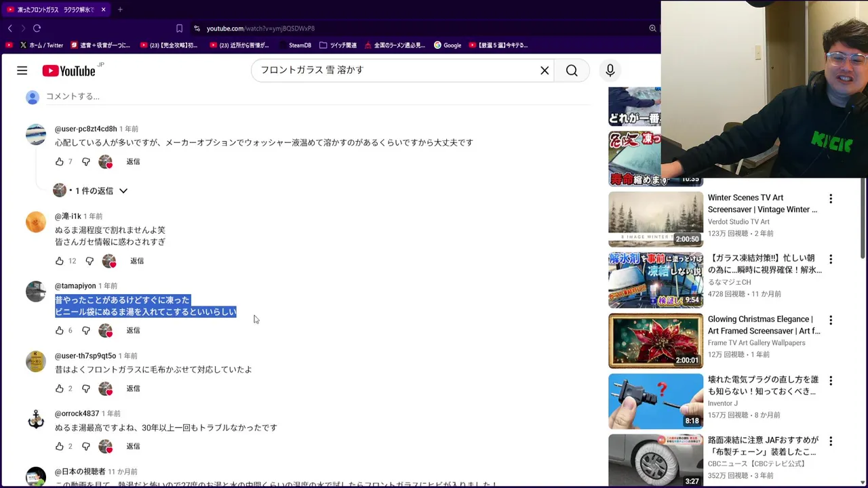The width and height of the screenshot is (868, 488).
Task: Dislike the comment by @tamapiyon
Action: pyautogui.click(x=86, y=331)
